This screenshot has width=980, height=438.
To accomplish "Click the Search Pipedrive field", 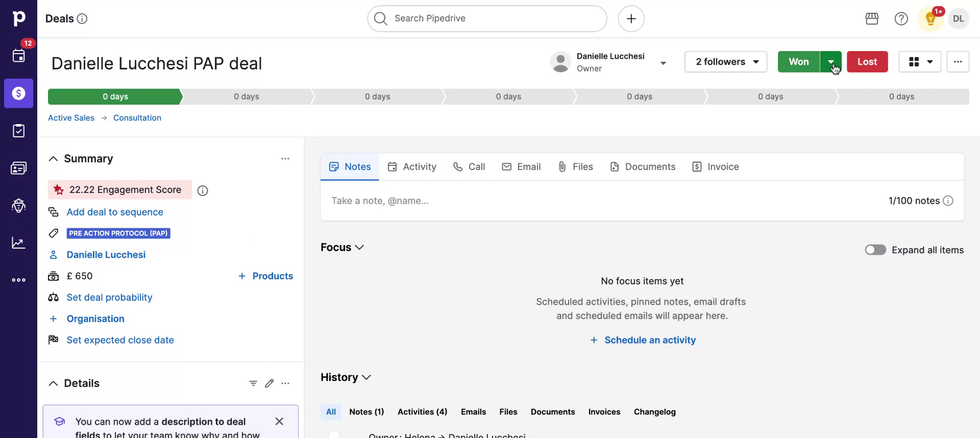I will pos(487,19).
